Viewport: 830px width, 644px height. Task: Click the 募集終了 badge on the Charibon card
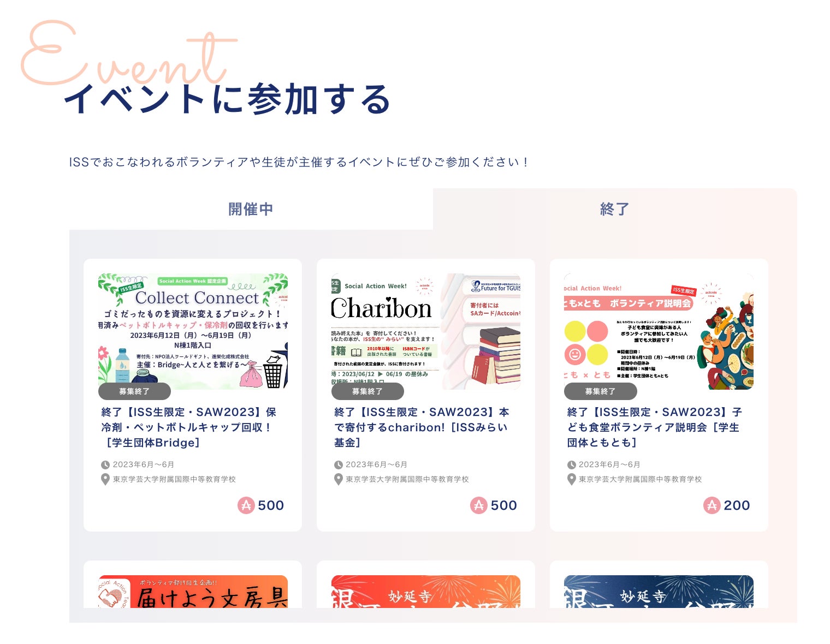click(x=367, y=391)
